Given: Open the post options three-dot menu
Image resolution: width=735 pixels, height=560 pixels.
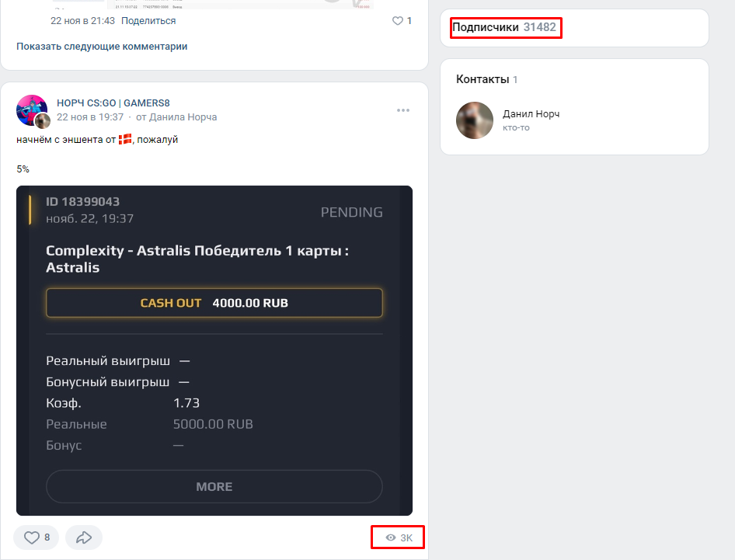Looking at the screenshot, I should (402, 110).
